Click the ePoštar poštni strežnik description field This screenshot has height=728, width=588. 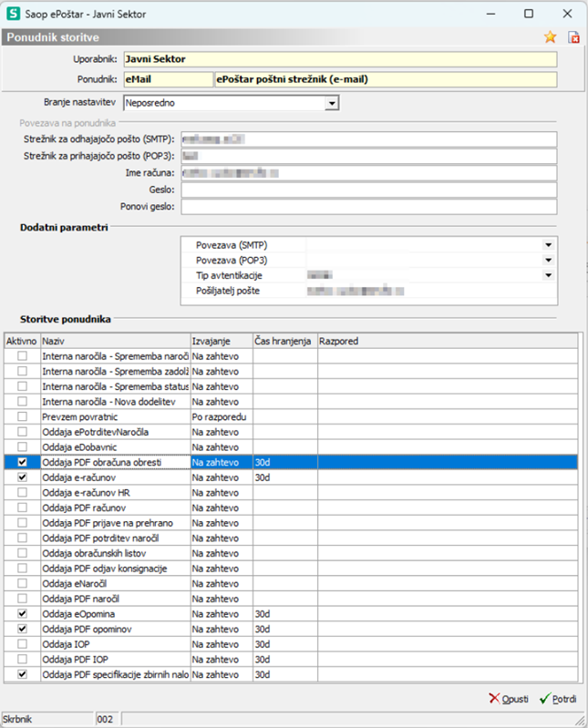pyautogui.click(x=386, y=79)
